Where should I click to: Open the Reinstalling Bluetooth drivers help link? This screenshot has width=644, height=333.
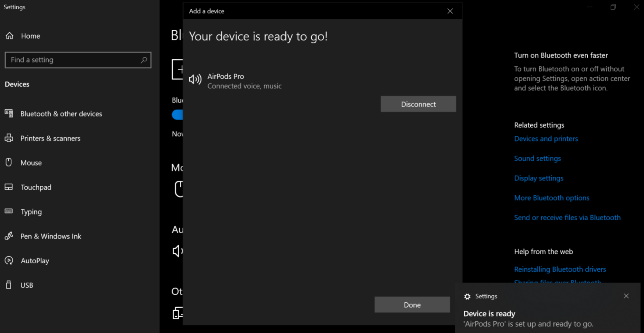560,269
